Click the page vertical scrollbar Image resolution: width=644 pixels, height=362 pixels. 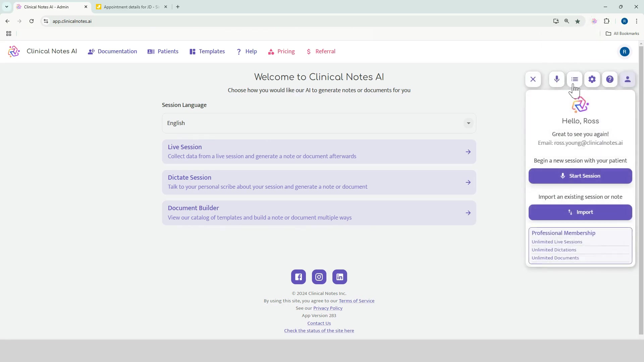(x=641, y=190)
